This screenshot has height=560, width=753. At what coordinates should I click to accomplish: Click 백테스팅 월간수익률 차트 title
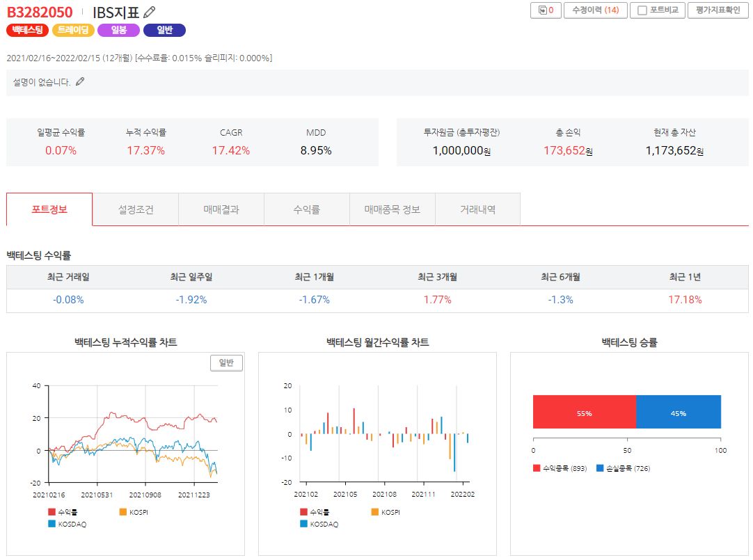click(377, 342)
